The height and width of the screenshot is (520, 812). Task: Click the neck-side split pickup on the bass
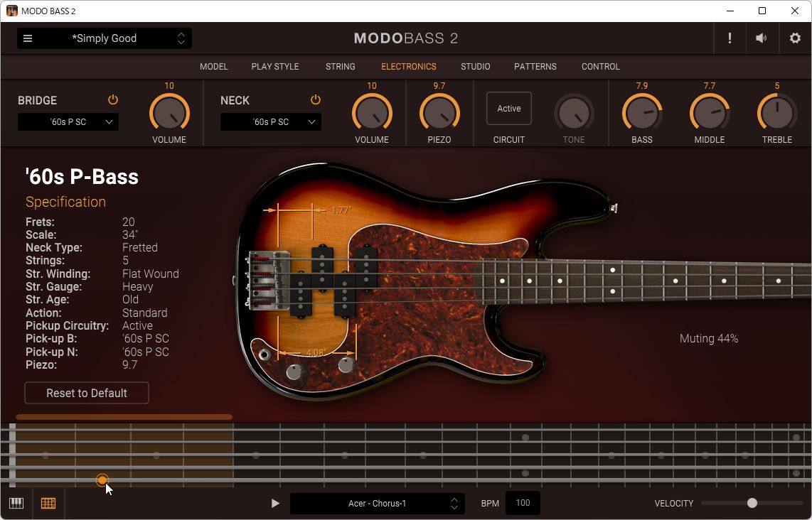[x=356, y=280]
